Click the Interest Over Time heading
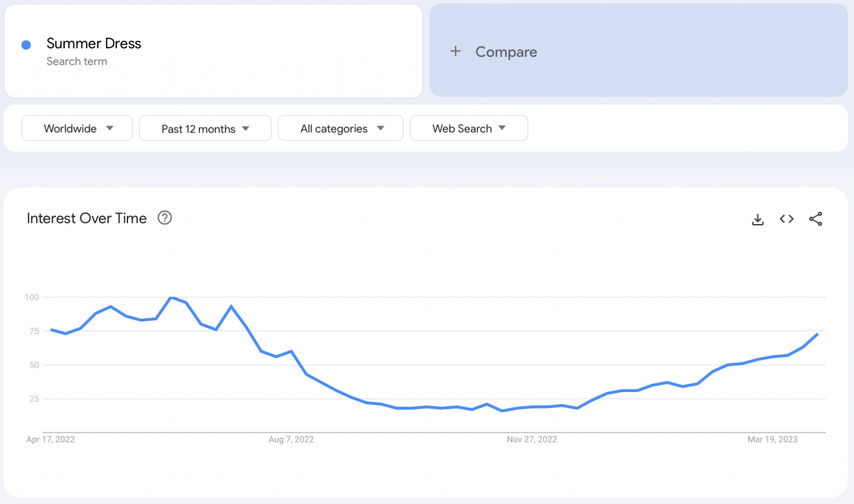 tap(87, 219)
